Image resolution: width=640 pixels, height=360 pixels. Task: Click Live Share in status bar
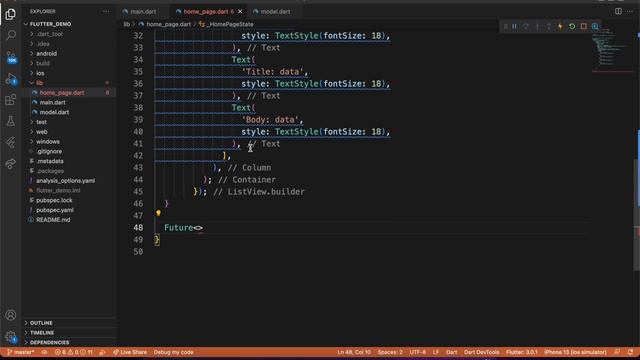130,352
